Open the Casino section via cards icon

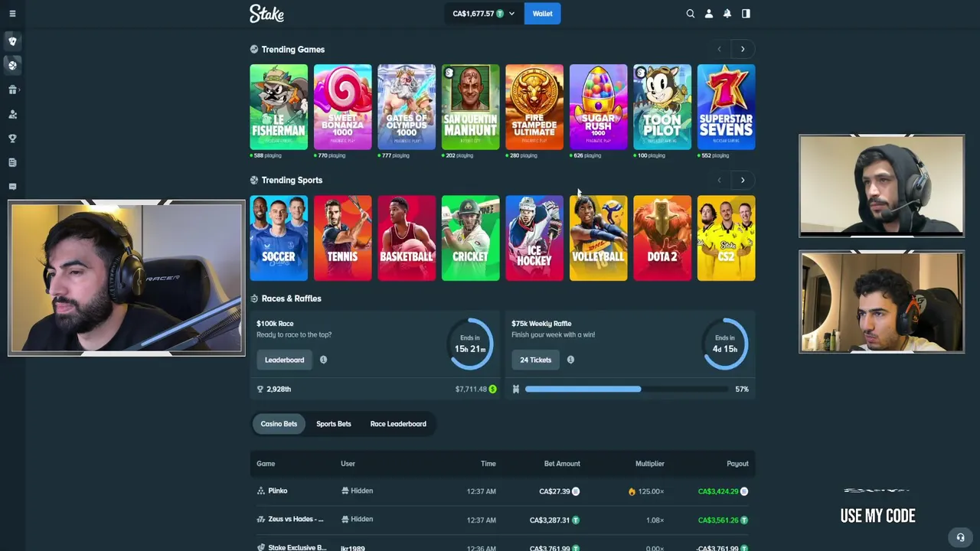[12, 41]
